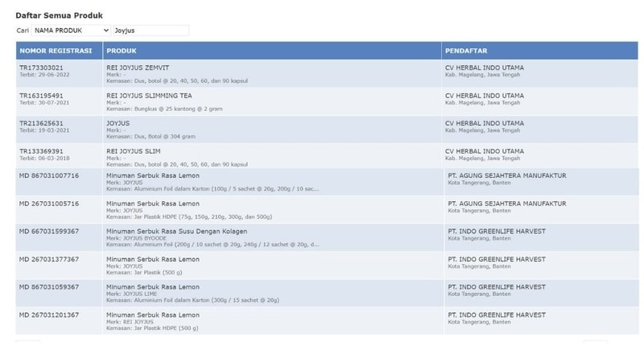
Task: Click registration number TR163195491
Action: click(x=42, y=96)
